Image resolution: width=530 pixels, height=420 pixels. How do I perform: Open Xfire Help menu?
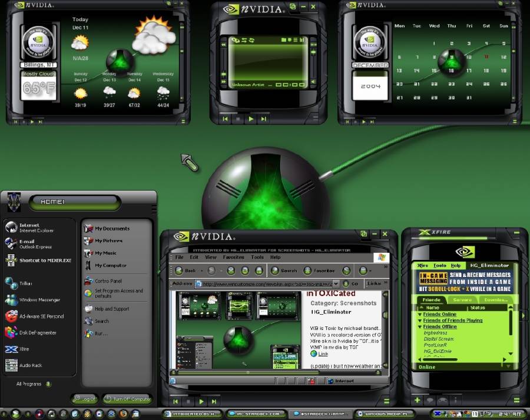click(456, 265)
